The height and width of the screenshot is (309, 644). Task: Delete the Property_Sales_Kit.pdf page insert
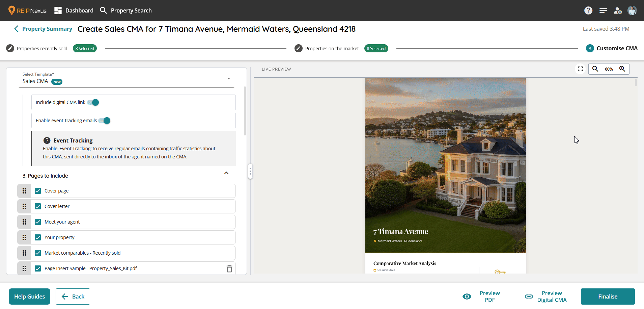pos(229,268)
